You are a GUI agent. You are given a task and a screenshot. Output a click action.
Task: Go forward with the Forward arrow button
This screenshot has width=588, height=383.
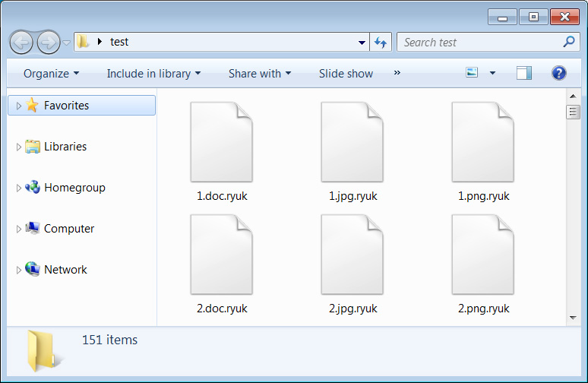[49, 43]
